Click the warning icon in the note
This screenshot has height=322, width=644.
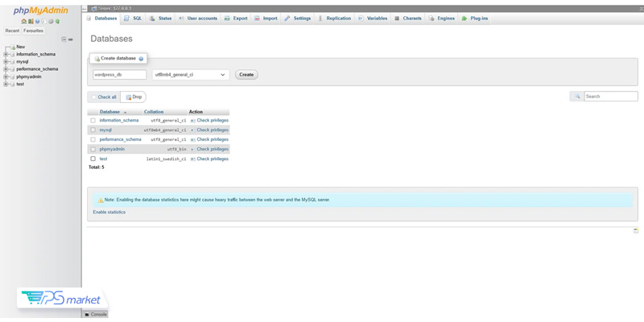click(x=101, y=200)
